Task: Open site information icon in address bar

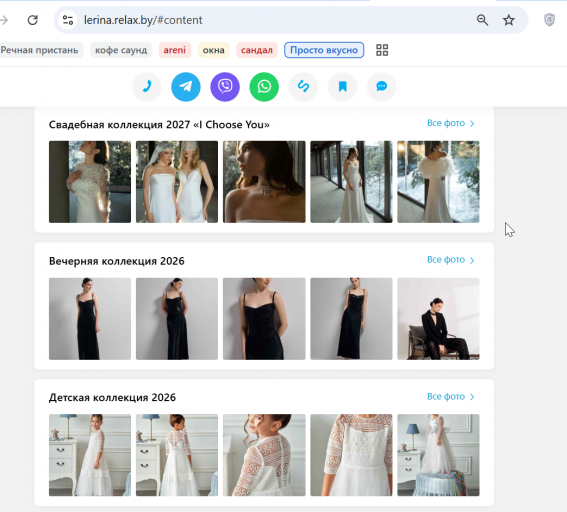Action: pos(68,20)
